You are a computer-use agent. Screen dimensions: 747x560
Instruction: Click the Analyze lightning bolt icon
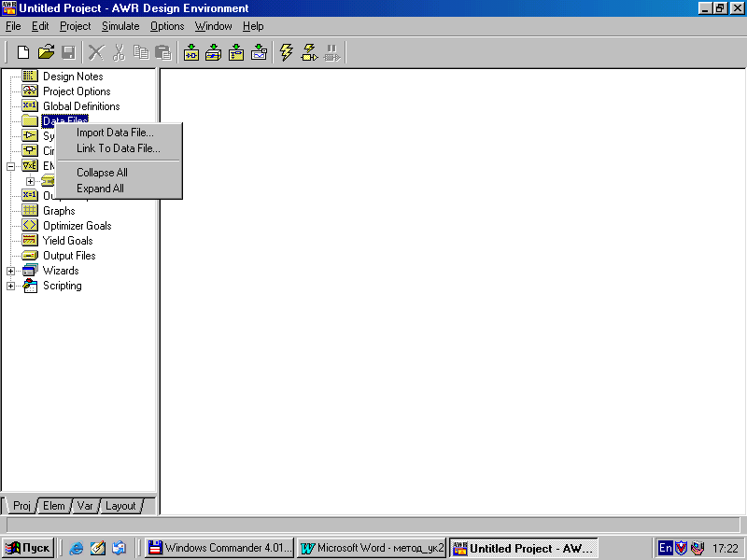pyautogui.click(x=287, y=52)
